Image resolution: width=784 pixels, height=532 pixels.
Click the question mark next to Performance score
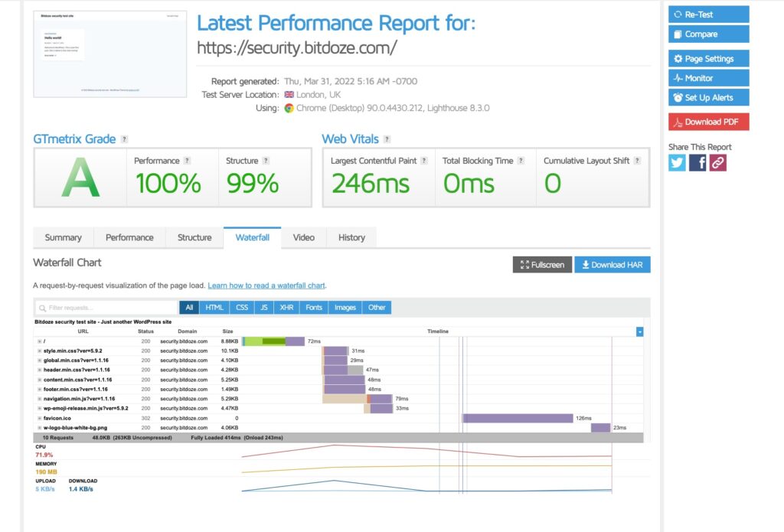coord(187,161)
